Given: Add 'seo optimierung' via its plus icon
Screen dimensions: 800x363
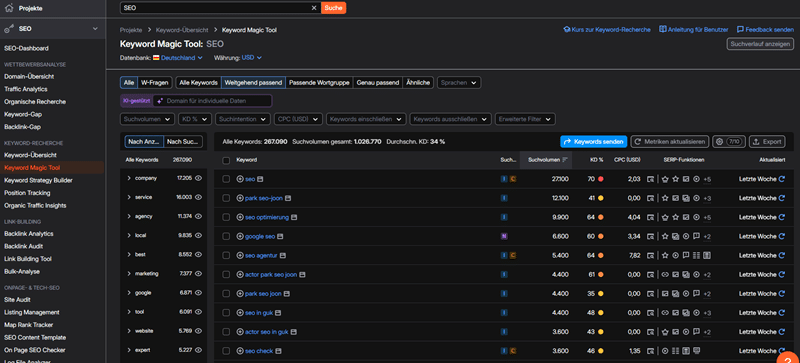Looking at the screenshot, I should 240,217.
